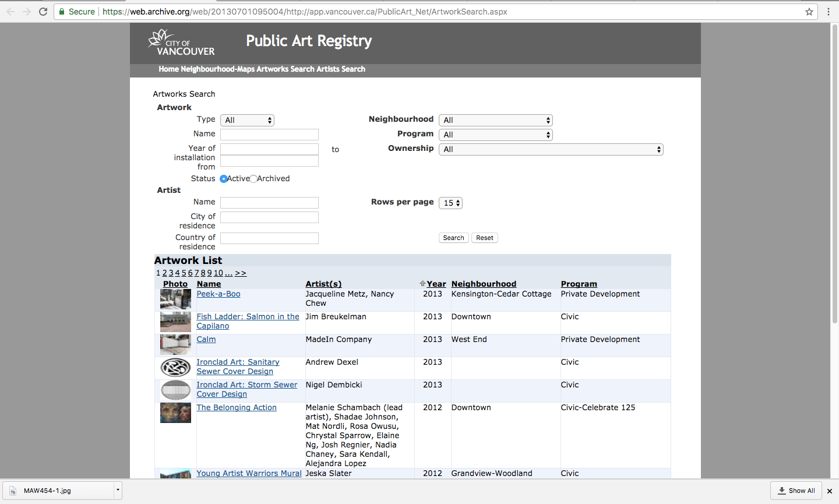
Task: Open the Ownership dropdown
Action: click(x=551, y=149)
